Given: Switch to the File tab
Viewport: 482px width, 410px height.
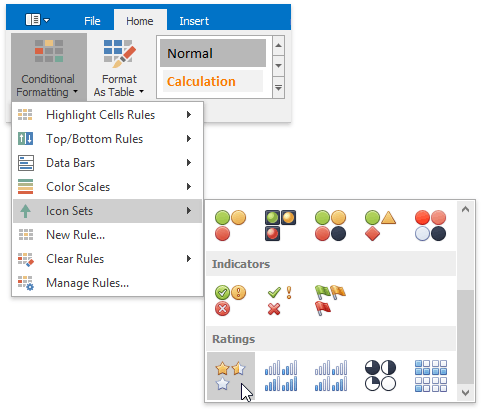Looking at the screenshot, I should 92,21.
